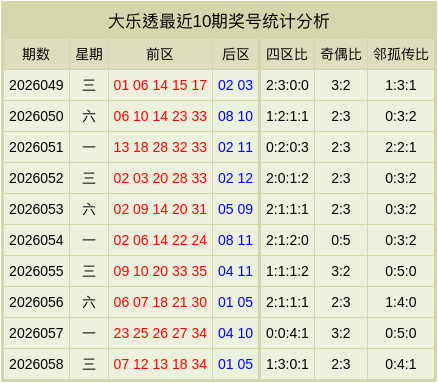Click the table title 大乐透最近10期奖号统计分析
Viewport: 438px width, 383px height.
219,21
